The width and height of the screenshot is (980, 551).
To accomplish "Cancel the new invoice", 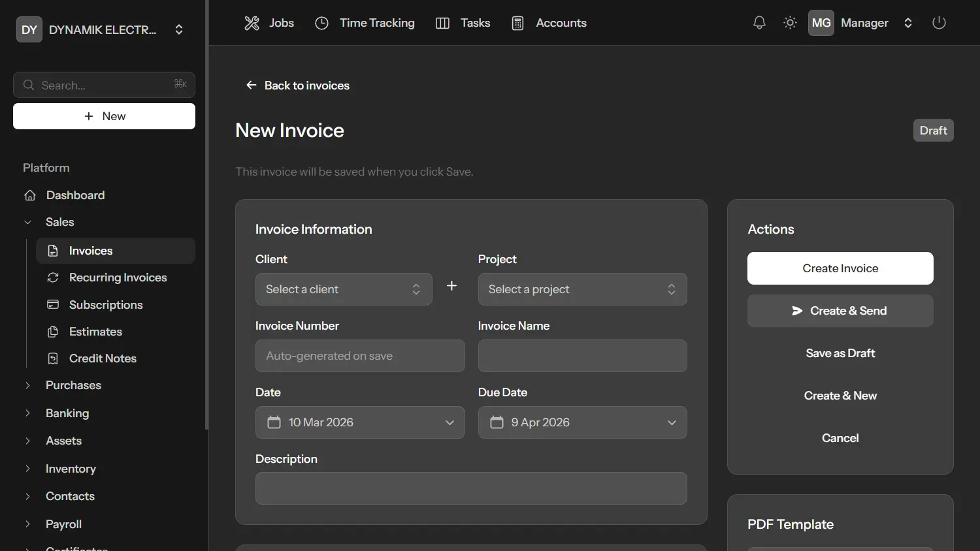I will point(840,438).
